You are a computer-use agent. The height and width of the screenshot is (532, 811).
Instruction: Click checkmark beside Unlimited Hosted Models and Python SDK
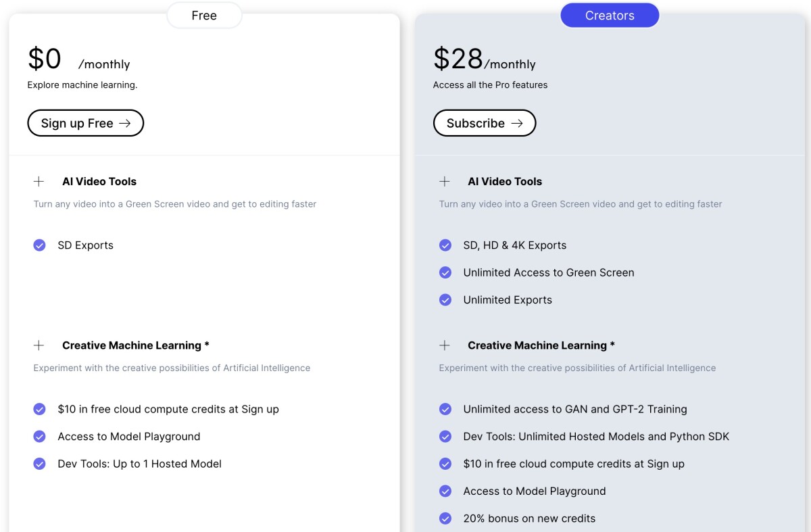tap(445, 437)
